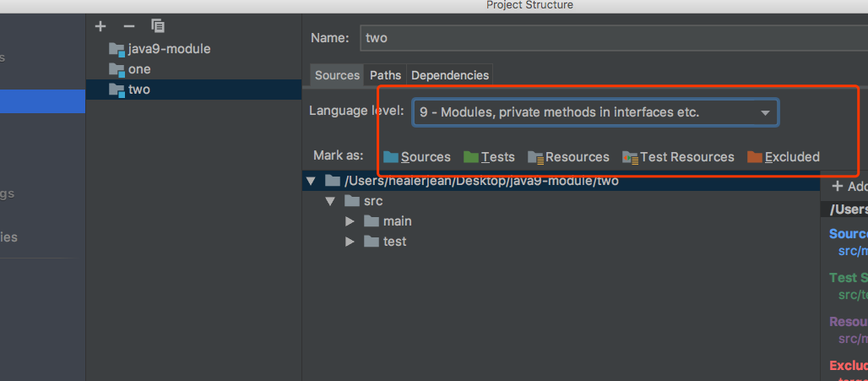The height and width of the screenshot is (381, 868).
Task: Select the java9-module module folder icon
Action: point(117,49)
